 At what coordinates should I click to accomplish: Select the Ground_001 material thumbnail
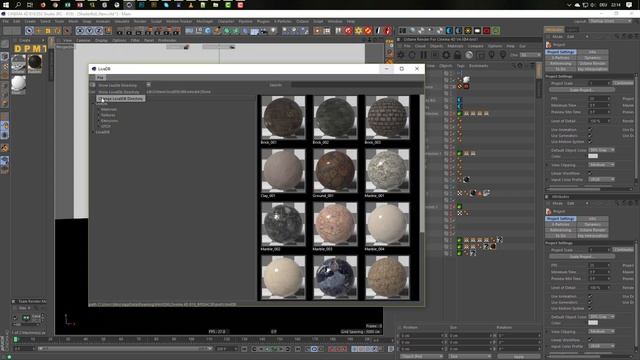point(335,171)
